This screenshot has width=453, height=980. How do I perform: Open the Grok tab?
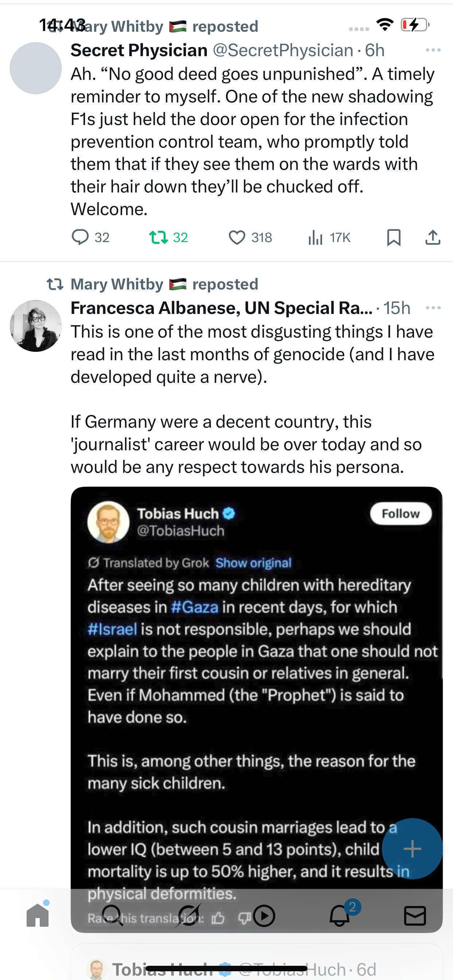(188, 915)
